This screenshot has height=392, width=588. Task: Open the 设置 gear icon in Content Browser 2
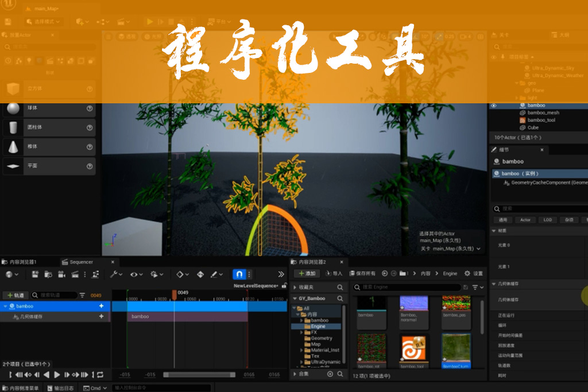467,274
